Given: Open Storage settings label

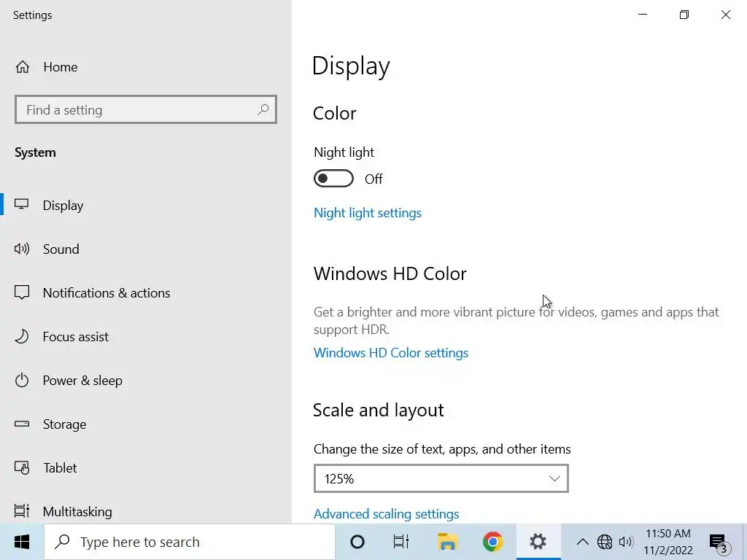Looking at the screenshot, I should (x=64, y=424).
